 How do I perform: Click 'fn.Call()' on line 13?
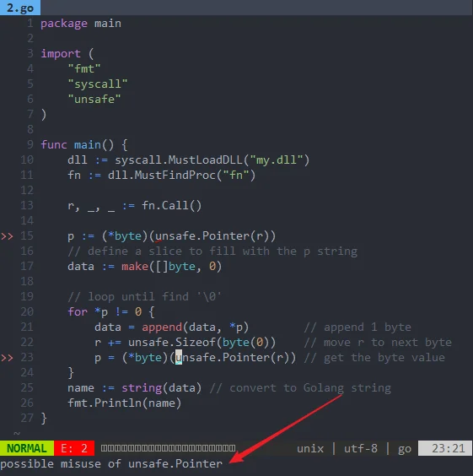[172, 206]
